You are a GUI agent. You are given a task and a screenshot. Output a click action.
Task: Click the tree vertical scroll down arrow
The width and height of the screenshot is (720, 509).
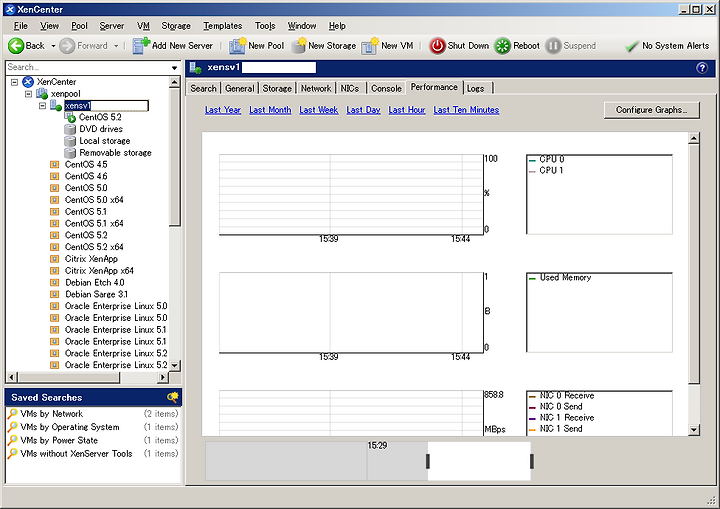(x=174, y=365)
